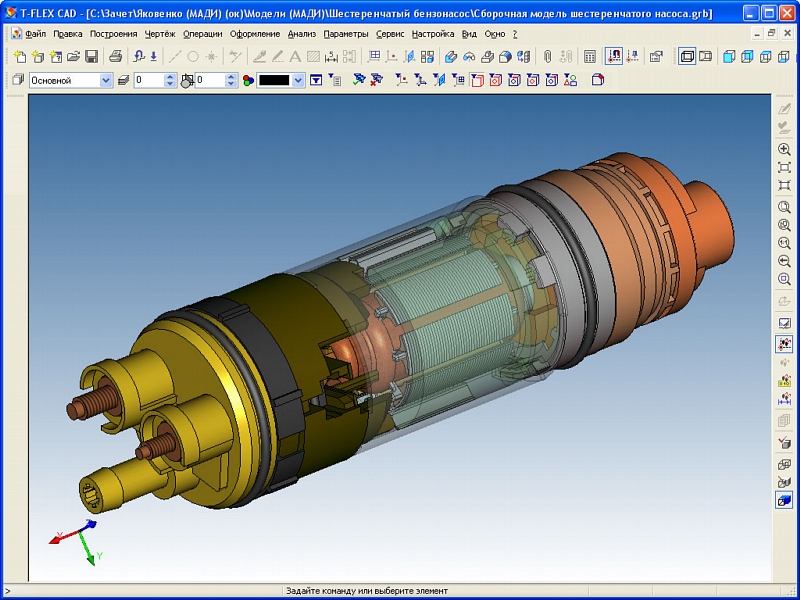Toggle the active blue cube sidebar button
Viewport: 800px width, 600px height.
784,501
